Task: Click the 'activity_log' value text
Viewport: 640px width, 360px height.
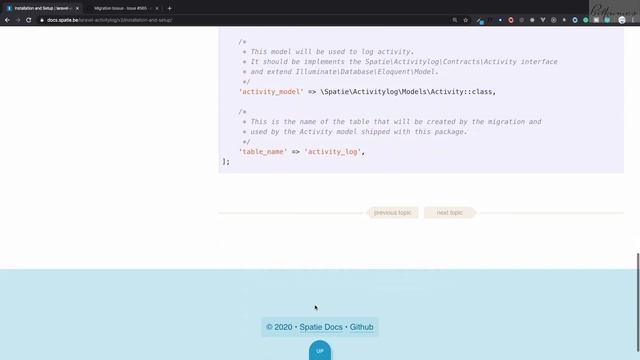Action: click(x=333, y=152)
